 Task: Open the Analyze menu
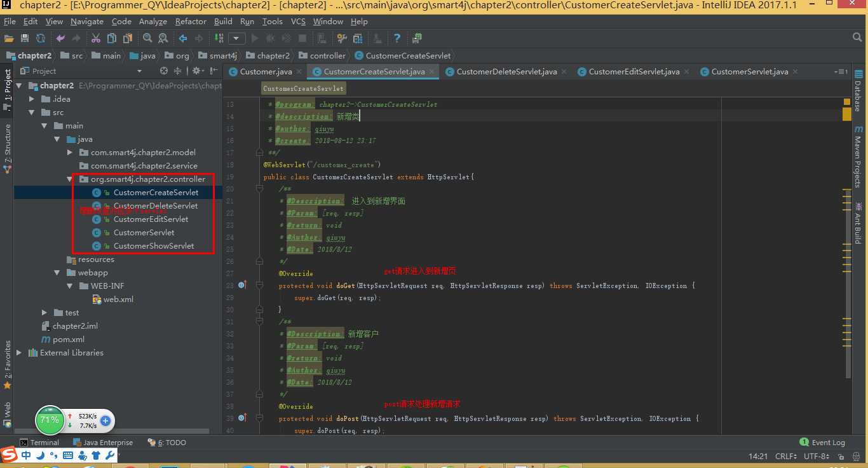153,21
